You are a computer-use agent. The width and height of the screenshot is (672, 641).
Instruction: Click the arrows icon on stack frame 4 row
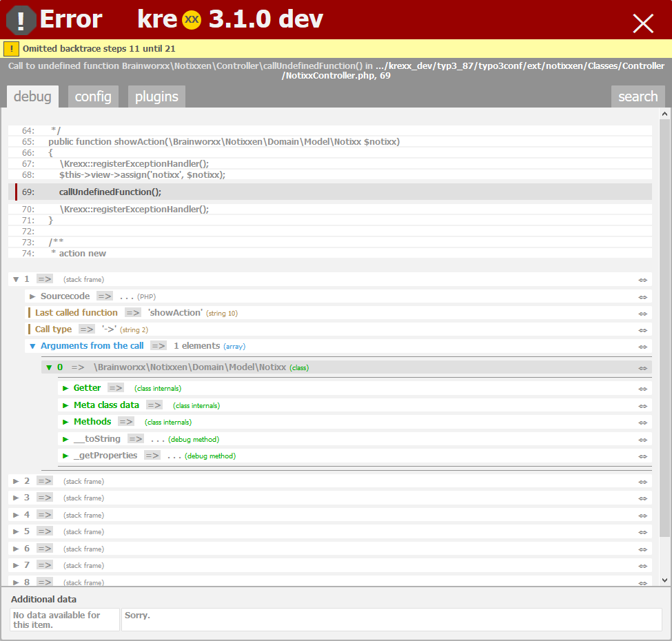[642, 516]
